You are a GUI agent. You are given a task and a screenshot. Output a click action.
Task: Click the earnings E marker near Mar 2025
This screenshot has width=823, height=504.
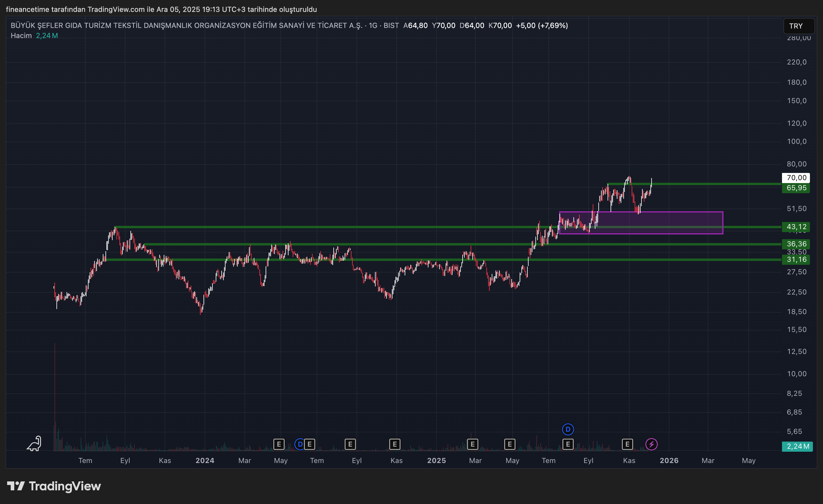point(472,444)
